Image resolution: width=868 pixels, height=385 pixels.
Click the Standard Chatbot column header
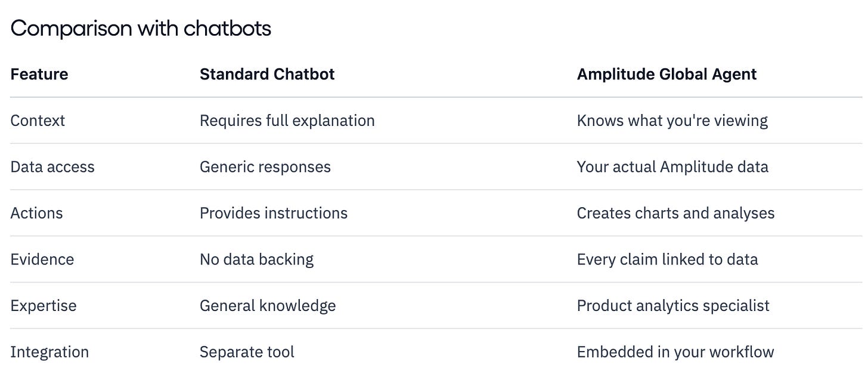point(267,74)
